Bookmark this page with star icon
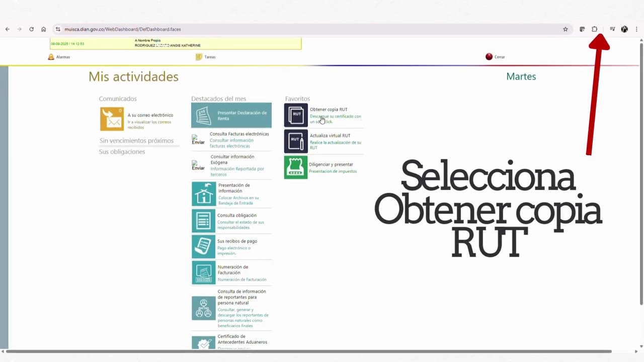The width and height of the screenshot is (644, 362). (x=566, y=29)
